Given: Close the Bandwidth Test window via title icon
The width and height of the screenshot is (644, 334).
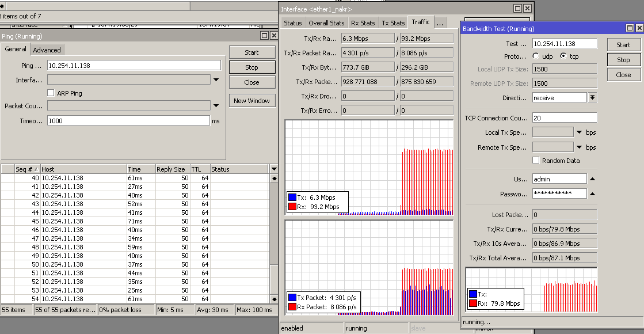Looking at the screenshot, I should pyautogui.click(x=638, y=28).
